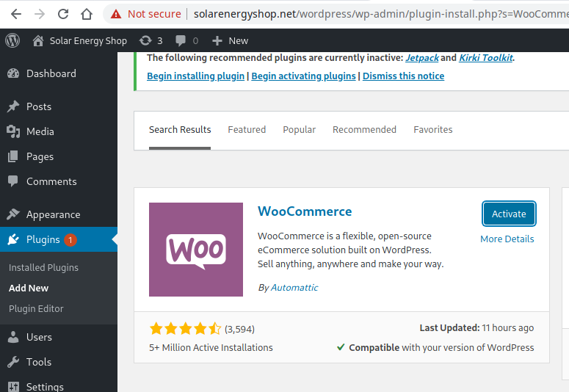Click the compatible green checkmark
Image resolution: width=569 pixels, height=392 pixels.
click(341, 347)
